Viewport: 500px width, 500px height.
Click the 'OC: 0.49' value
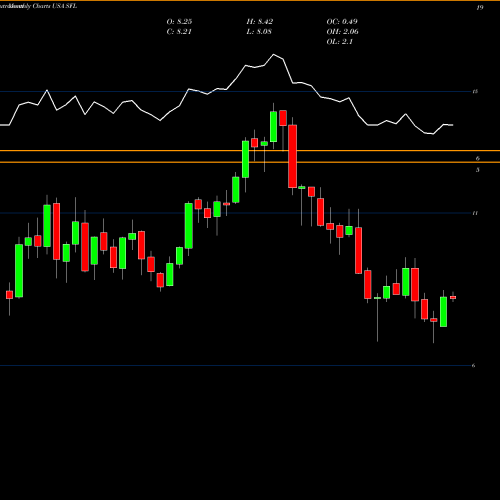(342, 22)
